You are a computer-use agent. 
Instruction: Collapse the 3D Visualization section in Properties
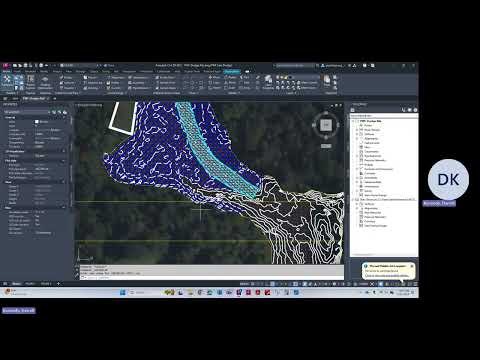pos(64,151)
